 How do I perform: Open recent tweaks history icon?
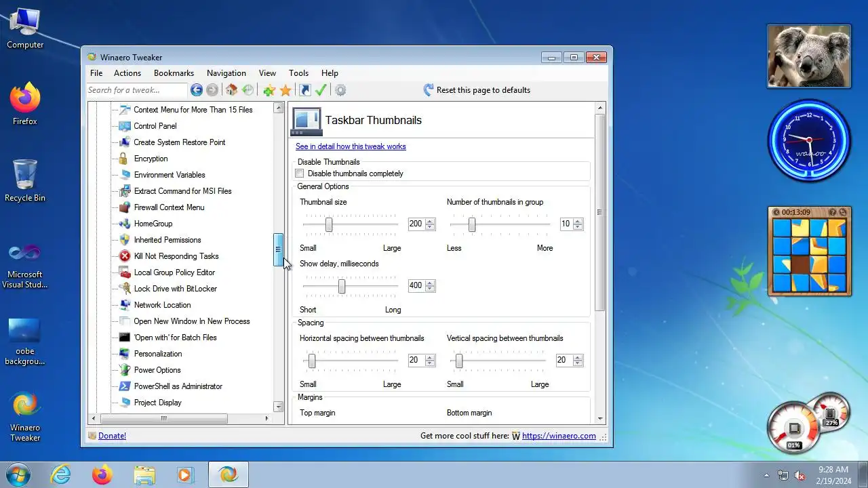(248, 90)
